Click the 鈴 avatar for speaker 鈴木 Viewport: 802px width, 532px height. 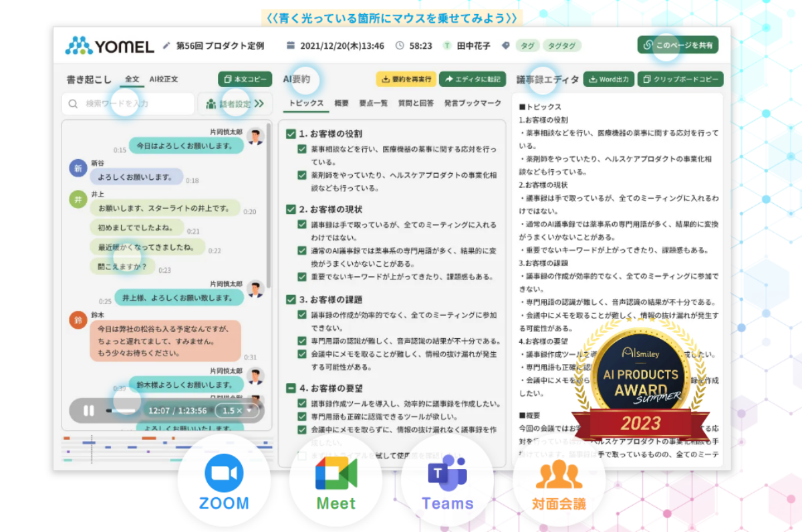pyautogui.click(x=78, y=320)
